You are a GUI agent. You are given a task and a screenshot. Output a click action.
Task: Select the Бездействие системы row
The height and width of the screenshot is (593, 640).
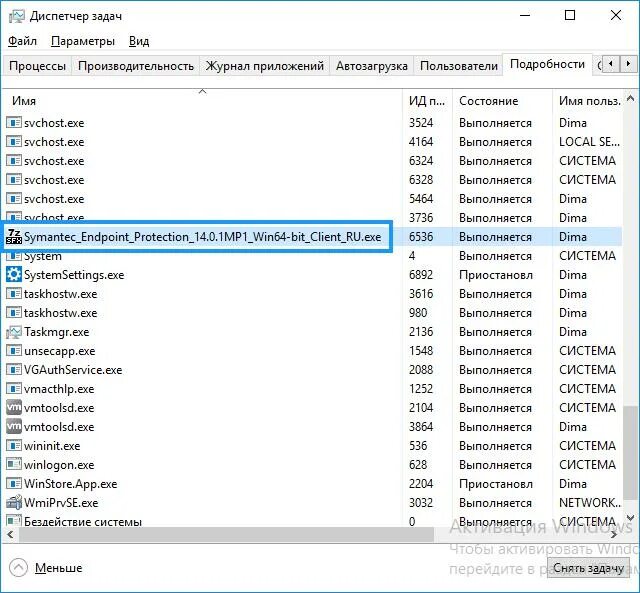pos(312,521)
